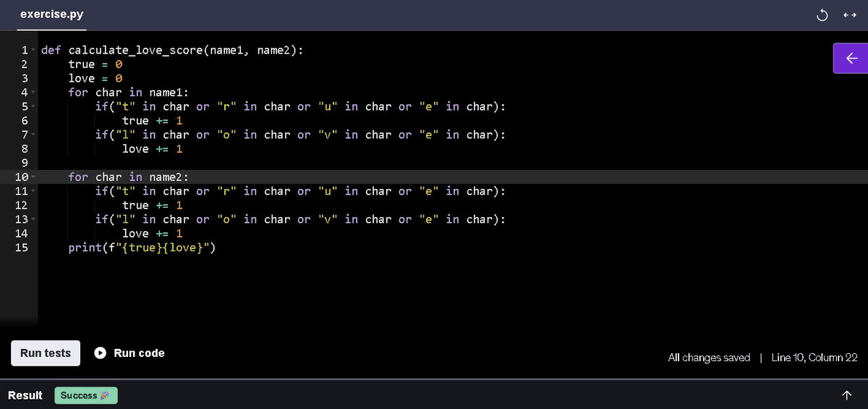Click the reset code icon

click(822, 14)
